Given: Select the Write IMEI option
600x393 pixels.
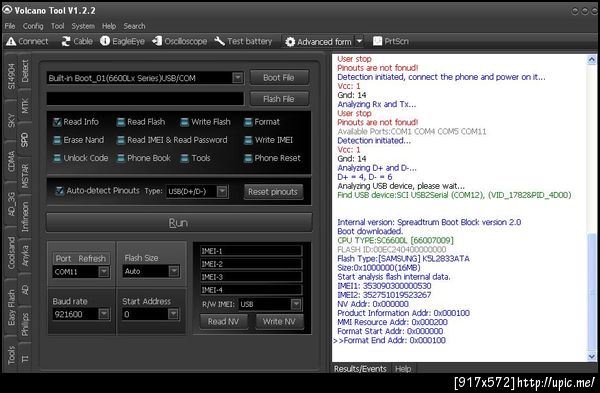Looking at the screenshot, I should (248, 140).
